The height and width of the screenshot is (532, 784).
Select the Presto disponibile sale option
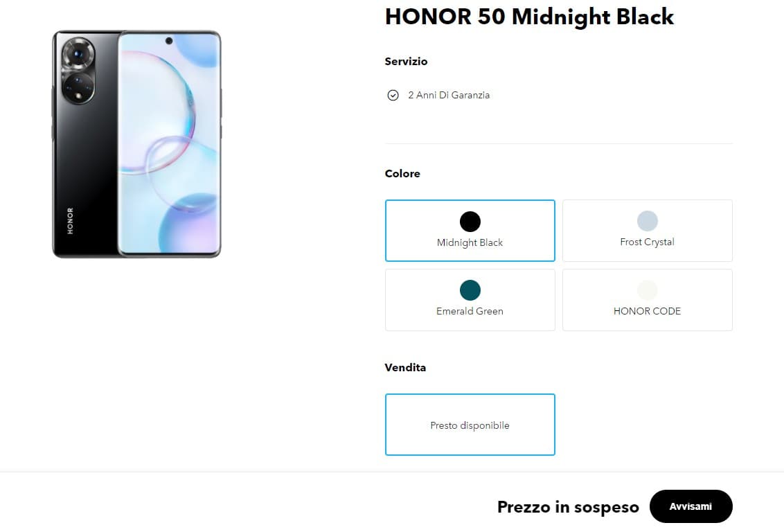coord(470,425)
